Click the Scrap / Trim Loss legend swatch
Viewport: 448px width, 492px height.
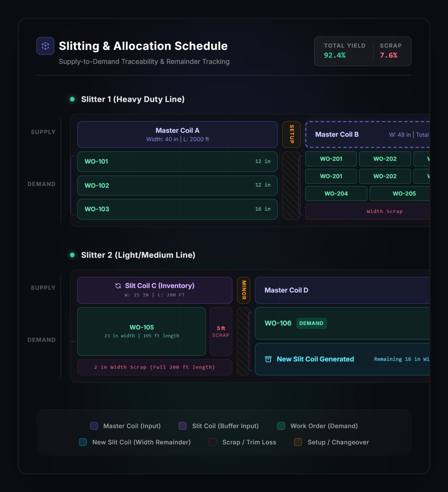tap(213, 442)
